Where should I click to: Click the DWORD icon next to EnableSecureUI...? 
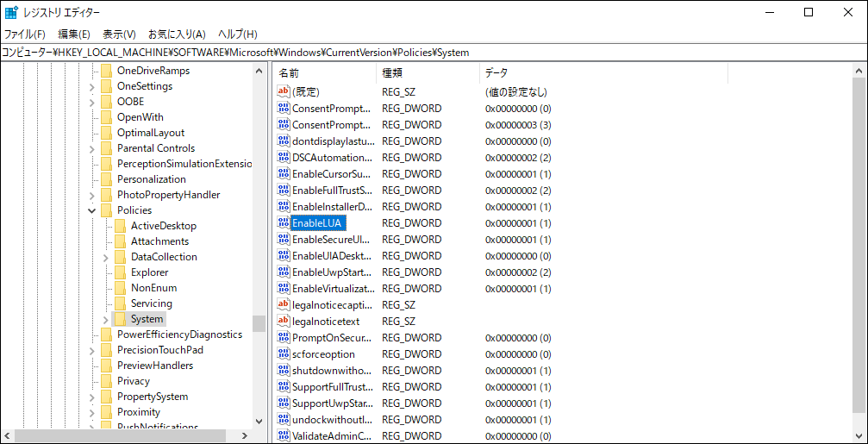284,239
